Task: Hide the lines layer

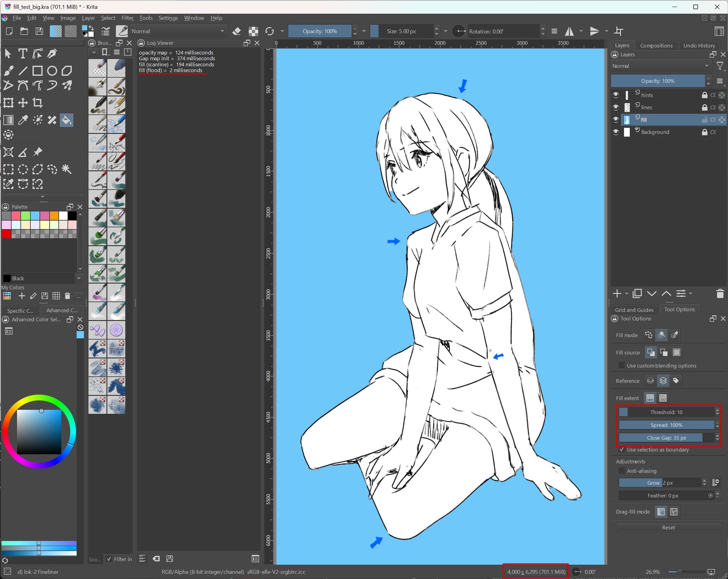Action: tap(615, 107)
